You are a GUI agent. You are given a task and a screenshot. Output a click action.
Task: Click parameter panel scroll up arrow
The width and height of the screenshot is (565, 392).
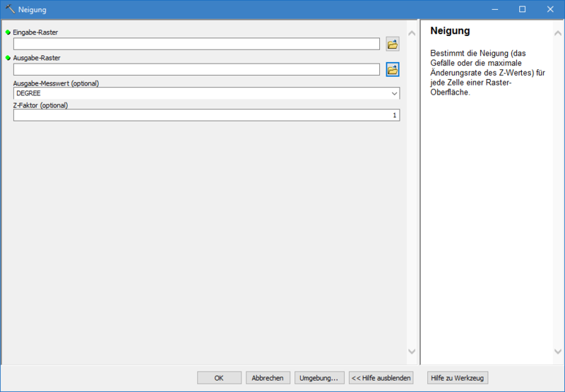tap(412, 32)
